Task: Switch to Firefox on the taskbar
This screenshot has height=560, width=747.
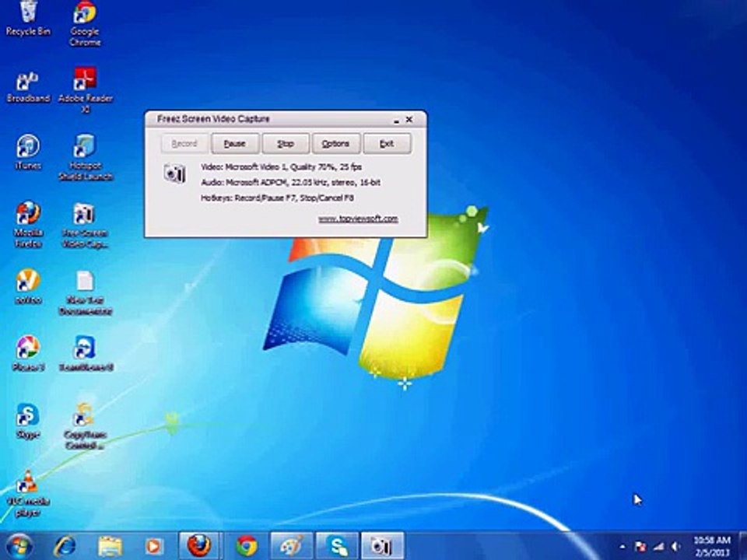Action: coord(199,546)
